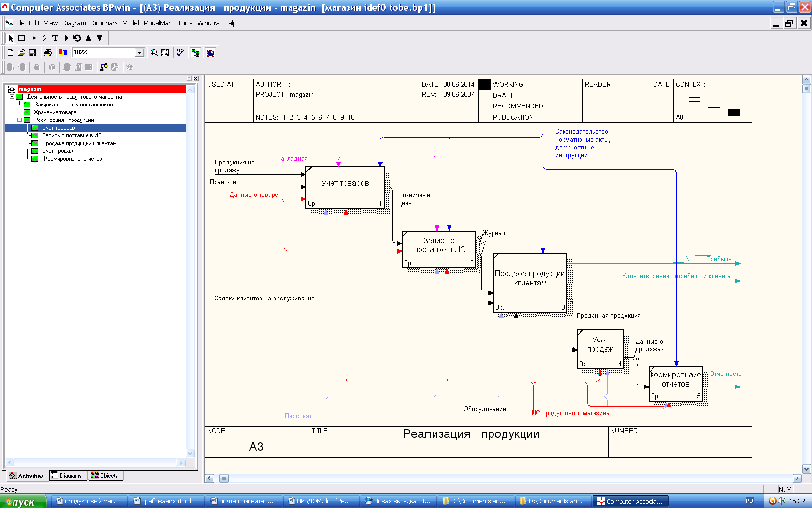Select Запись о поставке в ИС in tree
The width and height of the screenshot is (812, 508).
click(72, 135)
